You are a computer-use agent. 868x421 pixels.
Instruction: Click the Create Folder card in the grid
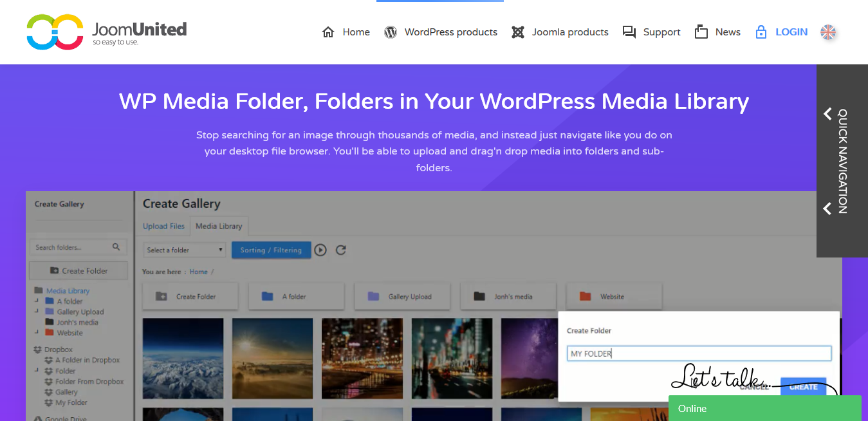190,297
